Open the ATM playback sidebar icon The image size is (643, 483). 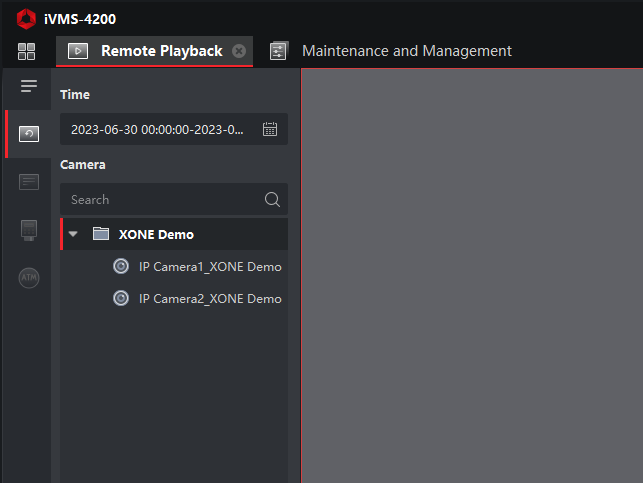pos(29,278)
